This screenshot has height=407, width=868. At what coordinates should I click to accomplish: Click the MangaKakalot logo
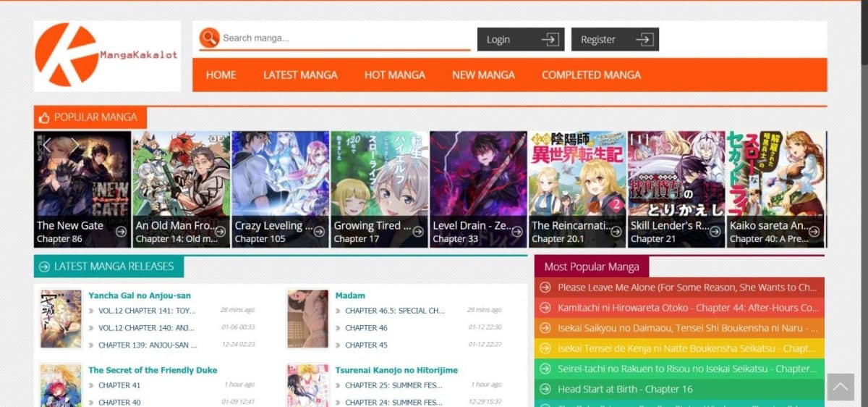coord(106,55)
